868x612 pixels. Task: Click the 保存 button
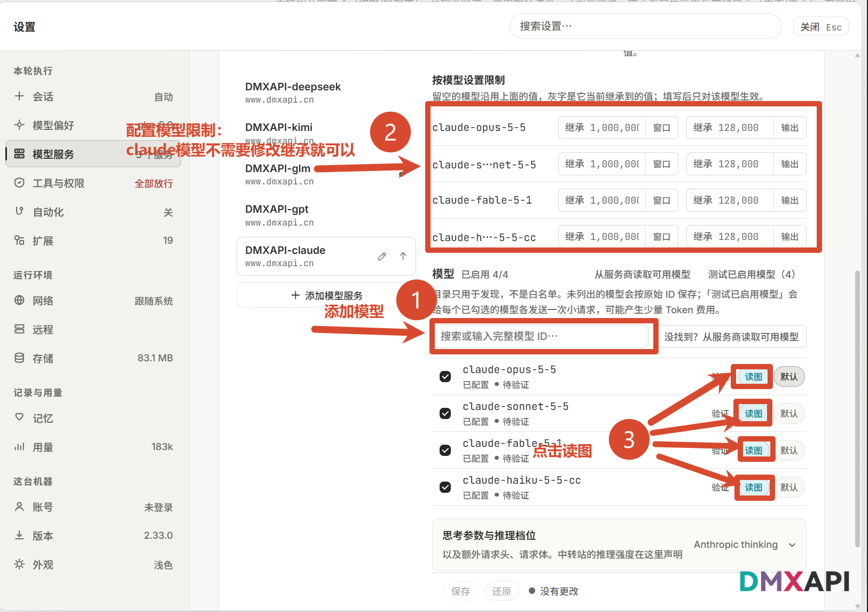tap(460, 591)
